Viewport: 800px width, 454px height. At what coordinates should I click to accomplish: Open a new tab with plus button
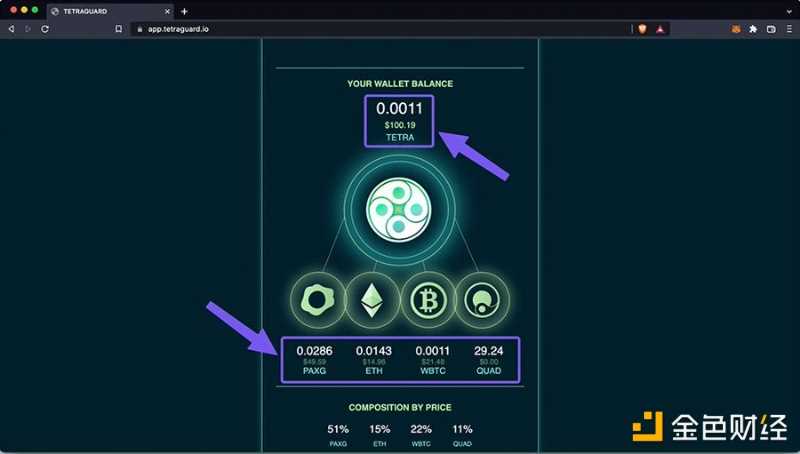click(184, 10)
